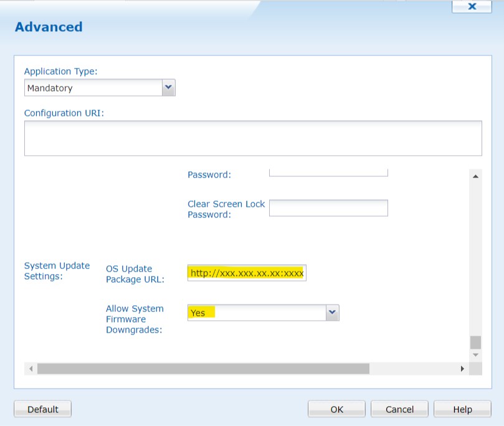The height and width of the screenshot is (426, 504).
Task: Open the Help button
Action: pyautogui.click(x=462, y=409)
